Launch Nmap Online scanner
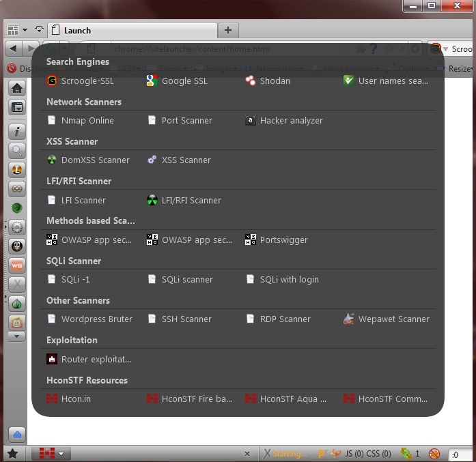 81,120
